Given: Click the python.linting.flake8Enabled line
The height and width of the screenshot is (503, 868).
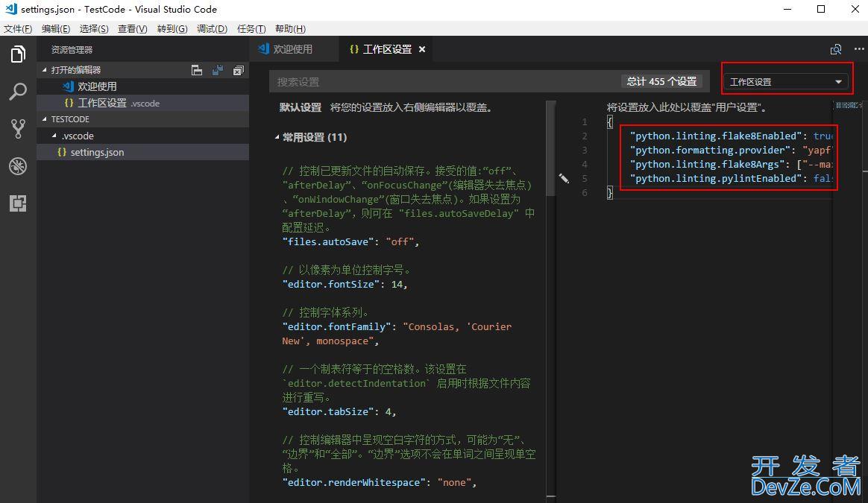Looking at the screenshot, I should click(x=731, y=136).
